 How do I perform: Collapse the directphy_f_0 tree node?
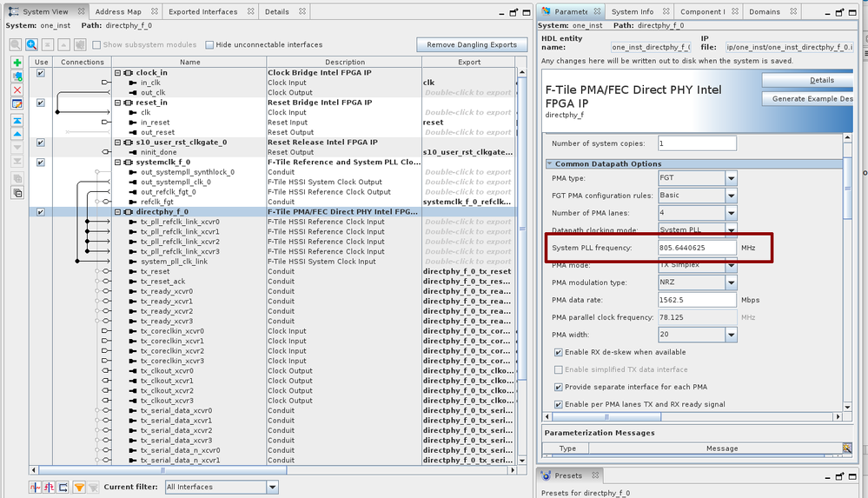tap(118, 212)
